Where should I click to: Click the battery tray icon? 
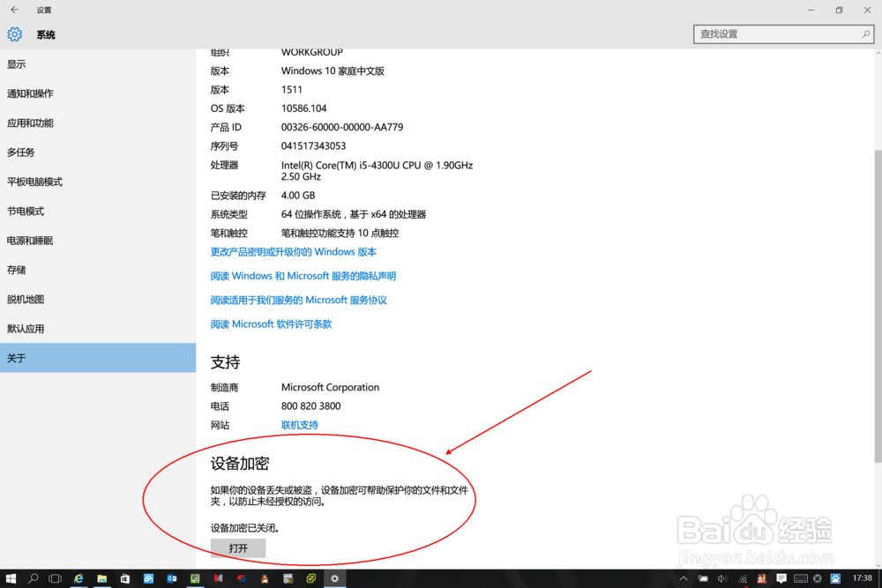pyautogui.click(x=703, y=578)
